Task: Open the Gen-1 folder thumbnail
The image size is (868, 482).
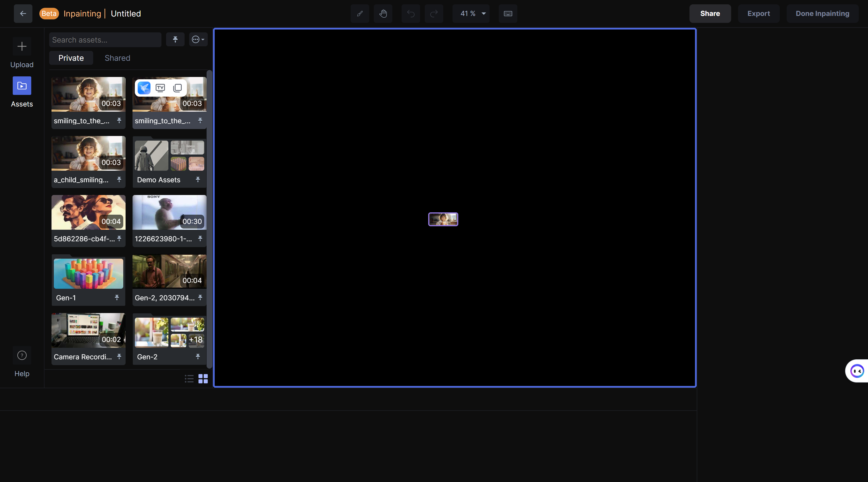Action: pyautogui.click(x=88, y=273)
